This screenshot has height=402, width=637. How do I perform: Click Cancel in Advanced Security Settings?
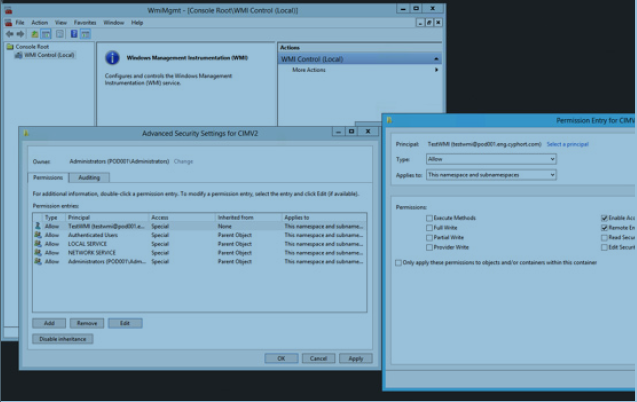[x=318, y=359]
